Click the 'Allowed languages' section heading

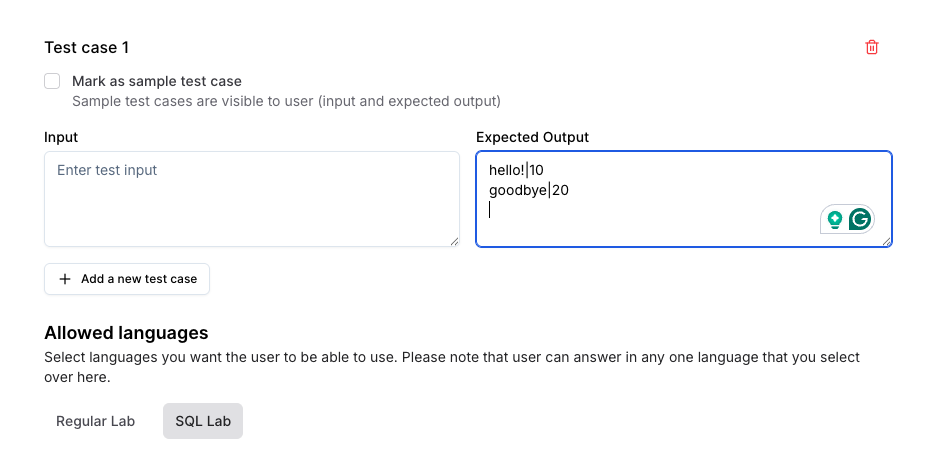[126, 332]
